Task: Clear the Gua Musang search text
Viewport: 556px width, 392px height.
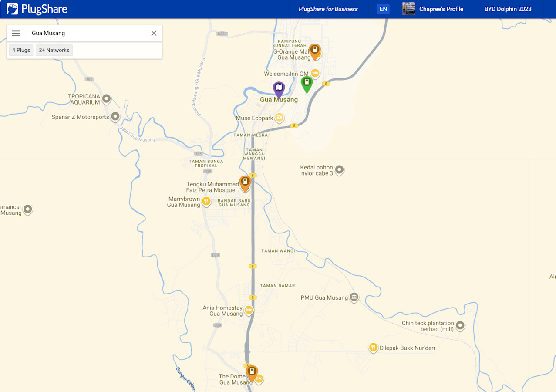Action: click(154, 33)
